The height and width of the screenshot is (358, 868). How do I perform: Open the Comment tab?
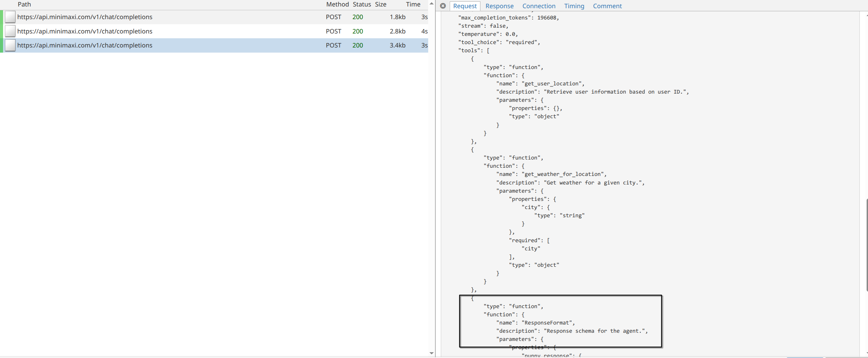(607, 6)
